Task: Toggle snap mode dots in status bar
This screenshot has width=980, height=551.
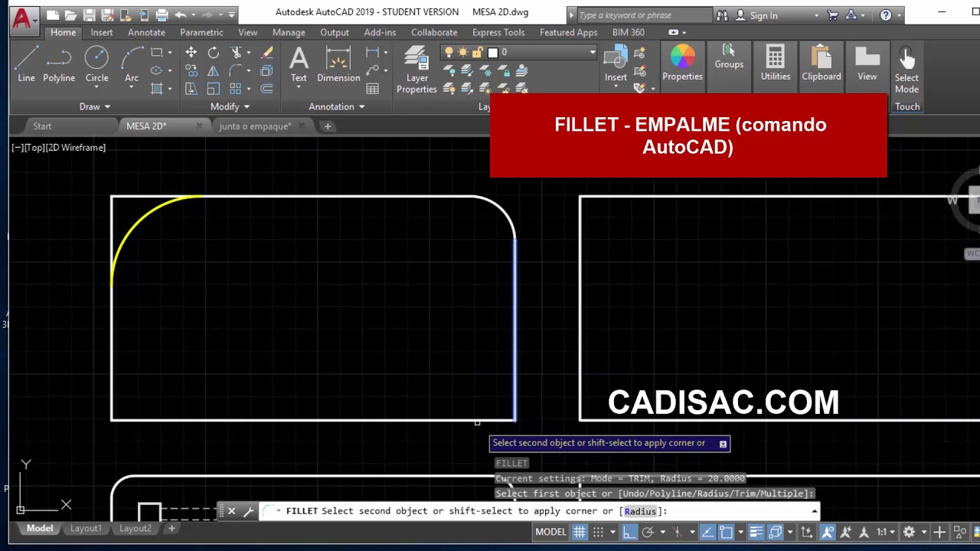Action: pos(599,532)
